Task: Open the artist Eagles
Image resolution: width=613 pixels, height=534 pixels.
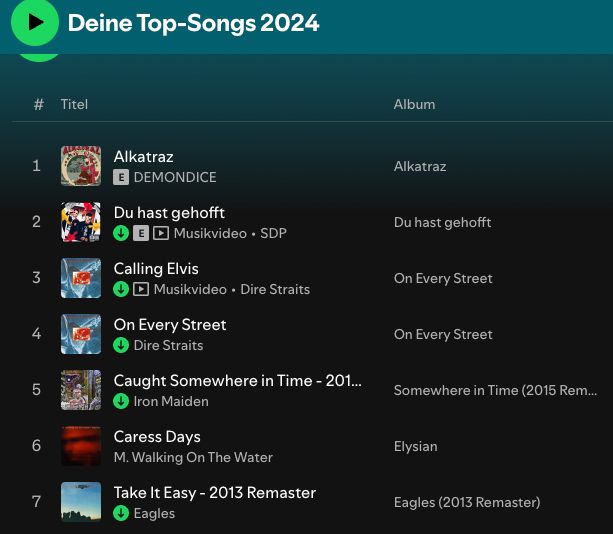Action: coord(154,513)
